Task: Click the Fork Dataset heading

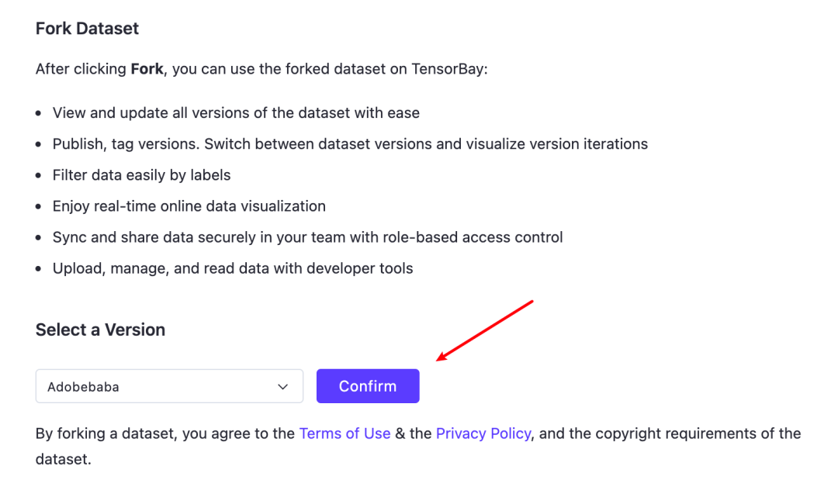Action: point(87,29)
